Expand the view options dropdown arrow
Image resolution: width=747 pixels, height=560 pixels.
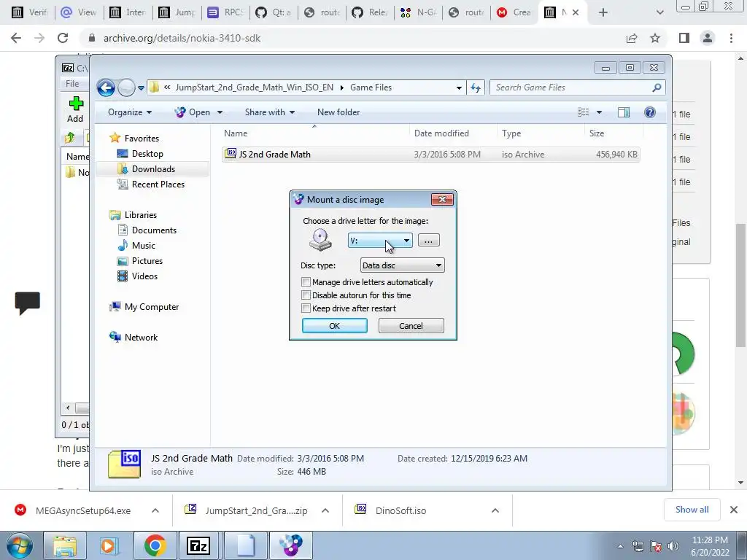pos(600,112)
